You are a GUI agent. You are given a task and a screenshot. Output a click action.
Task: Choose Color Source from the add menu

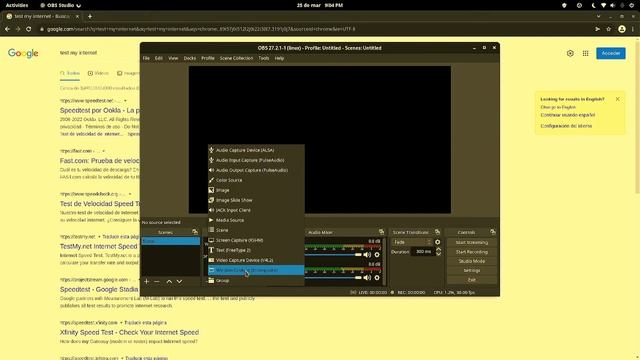point(256,180)
